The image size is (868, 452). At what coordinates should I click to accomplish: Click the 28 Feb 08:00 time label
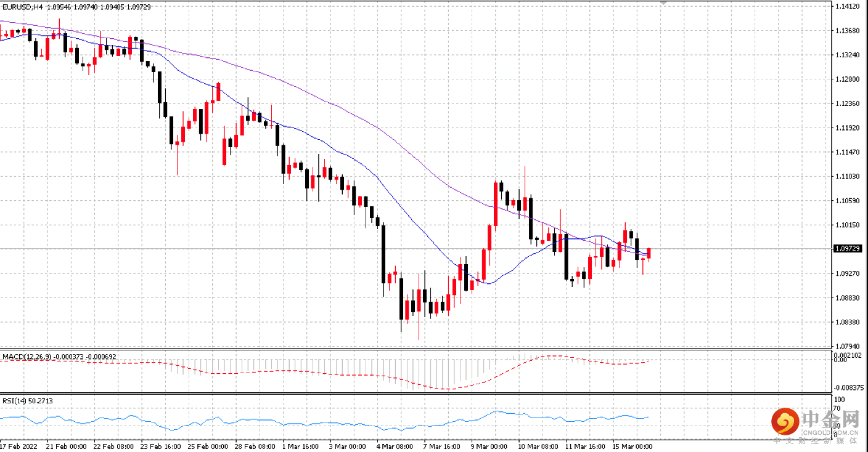click(x=255, y=446)
